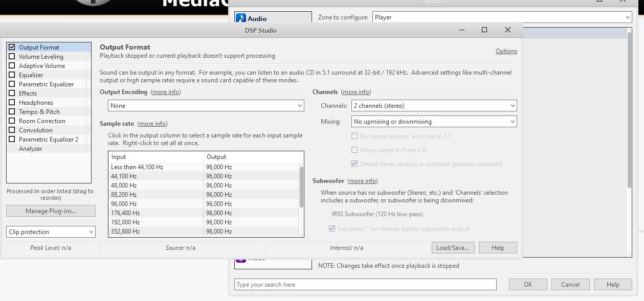Viewport: 644px width, 301px height.
Task: Click the Manage Plug-ins button
Action: tap(51, 211)
